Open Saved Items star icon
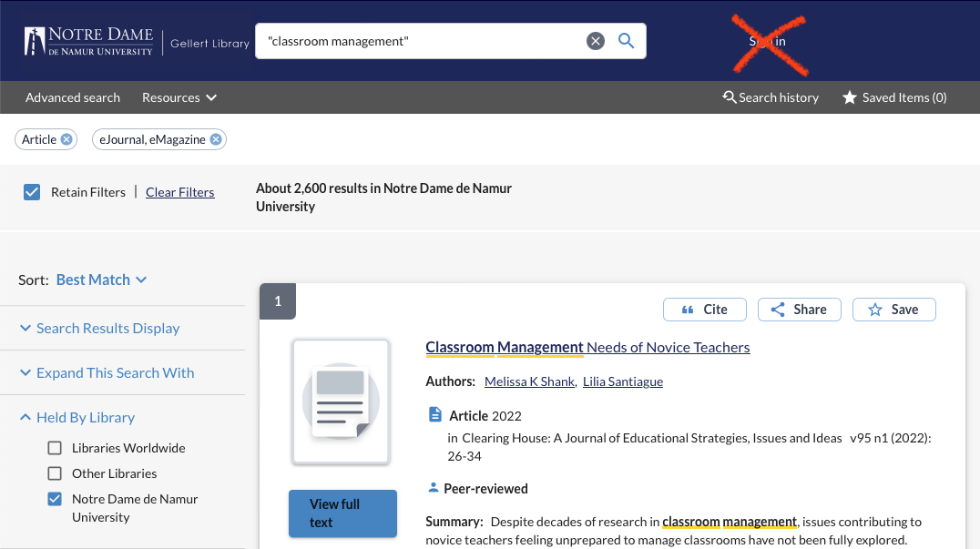 pyautogui.click(x=850, y=97)
